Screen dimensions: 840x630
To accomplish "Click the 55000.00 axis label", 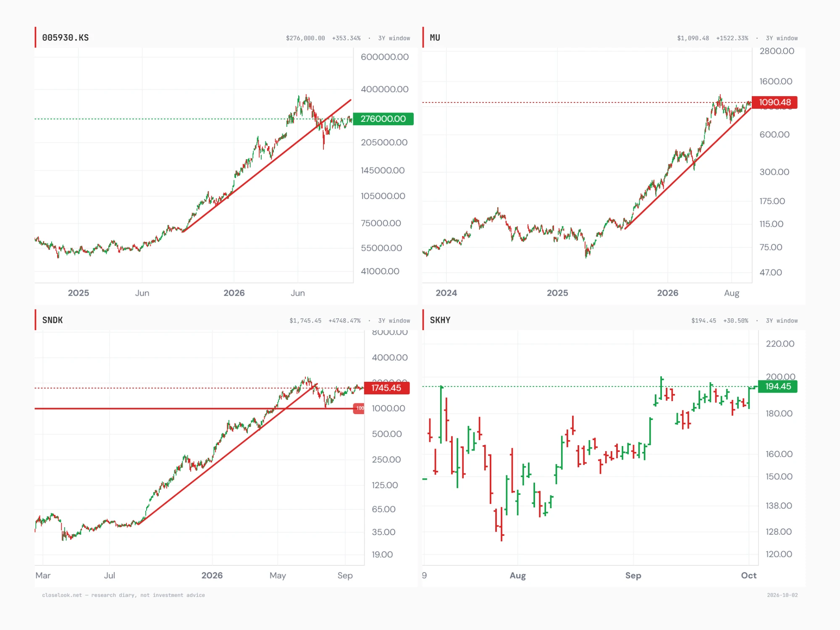I will tap(381, 248).
